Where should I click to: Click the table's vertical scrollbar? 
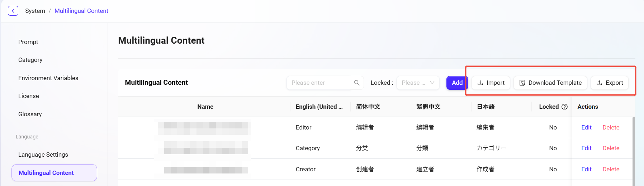tap(633, 150)
